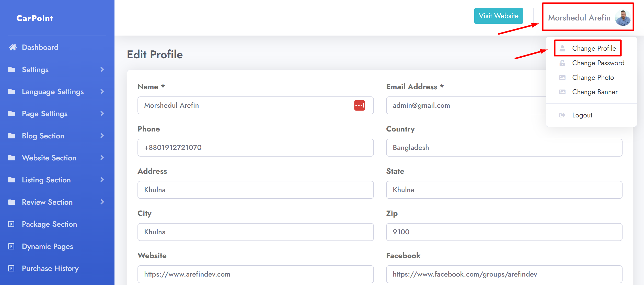The width and height of the screenshot is (644, 285).
Task: Click the CarPoint logo link
Action: (35, 18)
